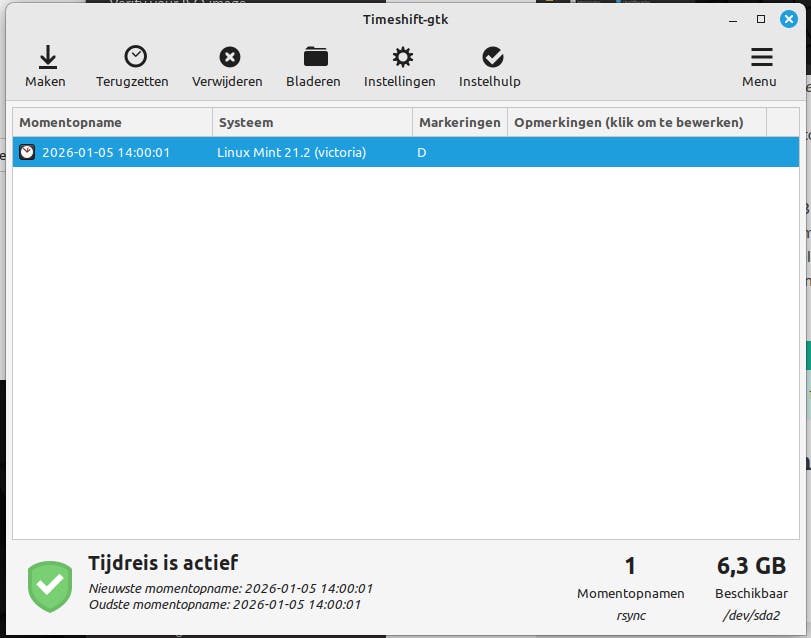Click the 'Oudste momentopname' status line
The height and width of the screenshot is (638, 811).
coord(225,604)
